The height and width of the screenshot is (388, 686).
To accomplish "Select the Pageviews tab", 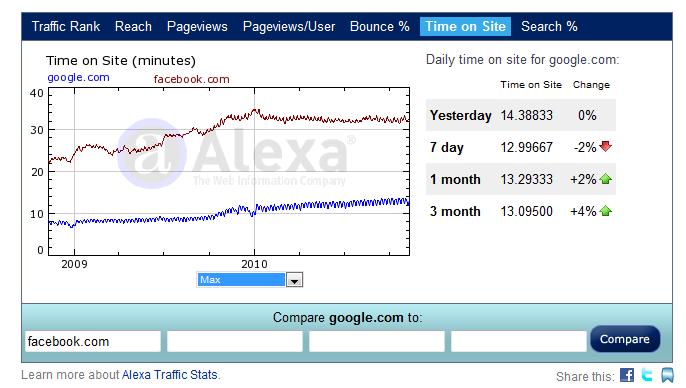I will coord(197,26).
